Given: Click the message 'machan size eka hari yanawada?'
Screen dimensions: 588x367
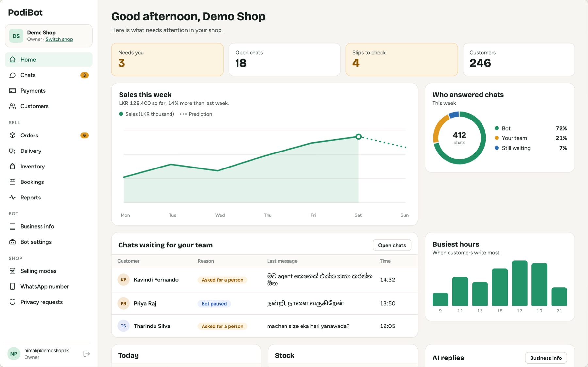Looking at the screenshot, I should pos(308,326).
